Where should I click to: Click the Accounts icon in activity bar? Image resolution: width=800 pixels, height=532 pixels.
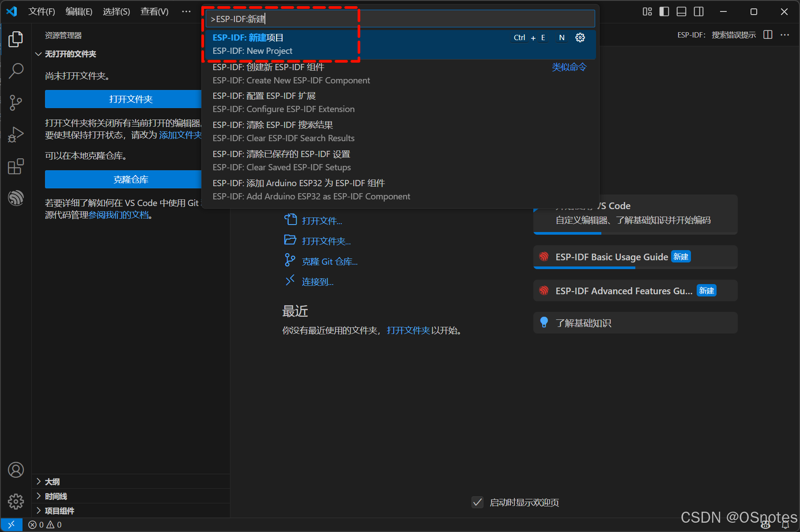click(16, 470)
